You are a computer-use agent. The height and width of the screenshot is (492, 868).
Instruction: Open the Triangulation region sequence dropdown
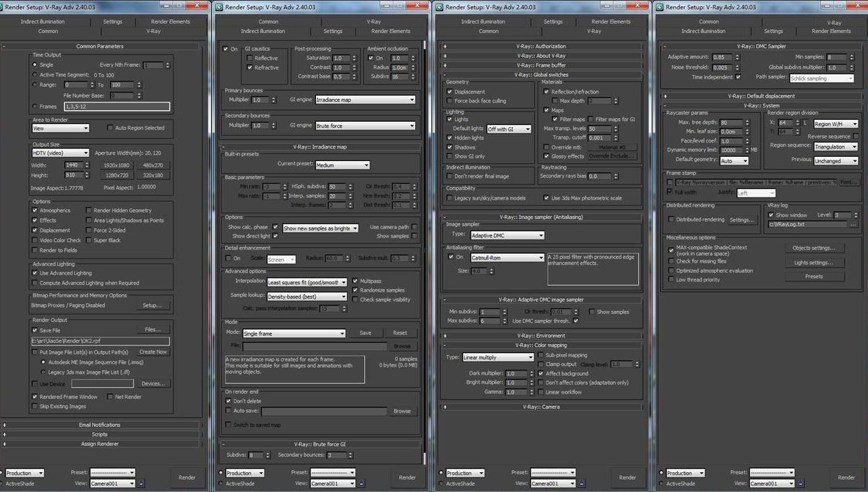[836, 147]
